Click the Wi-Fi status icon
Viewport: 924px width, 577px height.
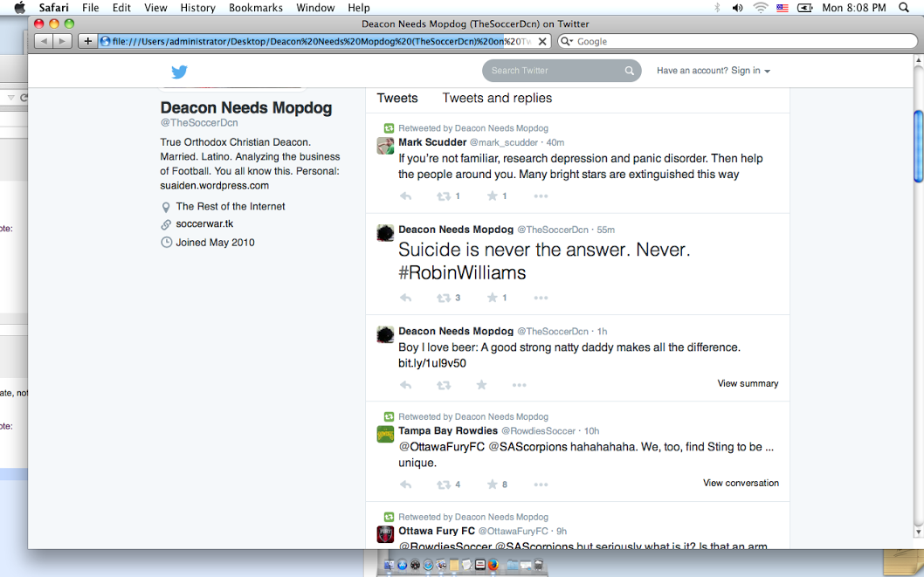point(761,8)
